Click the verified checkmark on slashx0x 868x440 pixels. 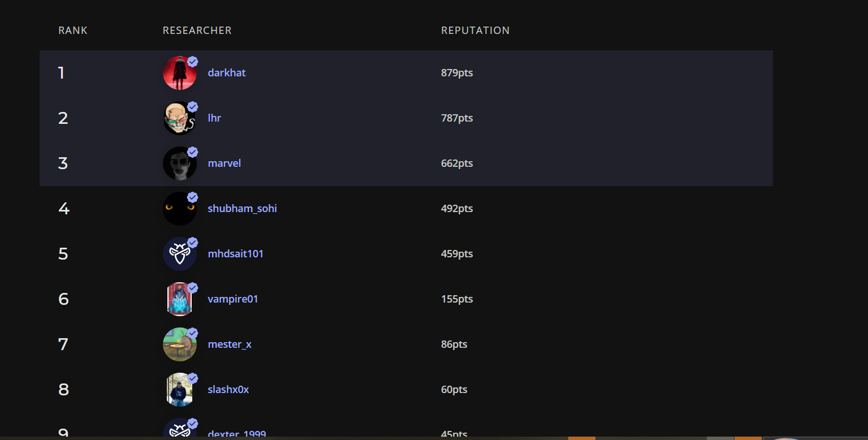[193, 378]
